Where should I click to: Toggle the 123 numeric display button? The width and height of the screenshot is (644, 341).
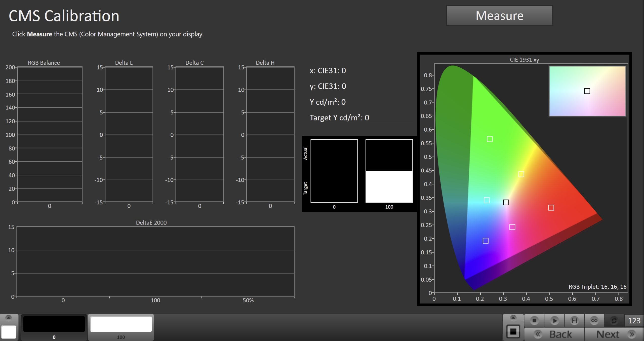pyautogui.click(x=634, y=321)
